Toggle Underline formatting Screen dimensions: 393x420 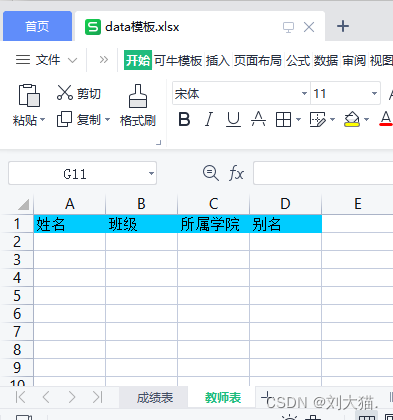(233, 119)
